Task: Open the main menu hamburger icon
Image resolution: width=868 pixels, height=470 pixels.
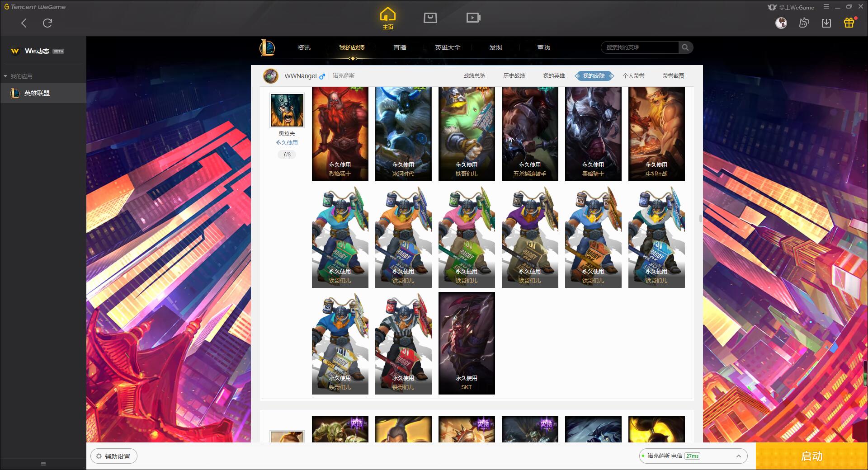Action: point(826,7)
